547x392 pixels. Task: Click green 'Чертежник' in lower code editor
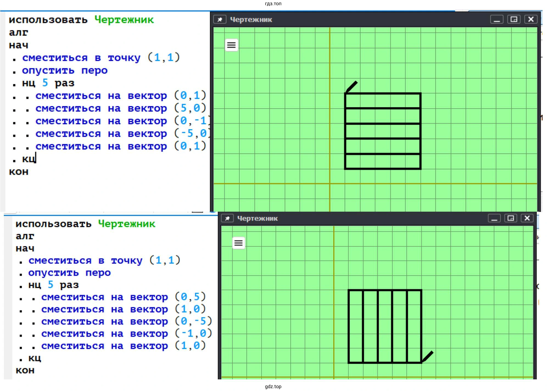point(127,224)
